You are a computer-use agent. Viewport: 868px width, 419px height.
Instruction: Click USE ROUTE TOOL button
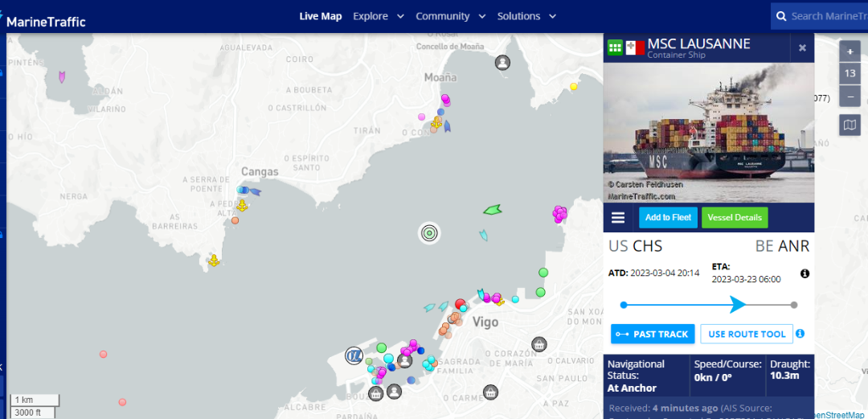coord(747,335)
